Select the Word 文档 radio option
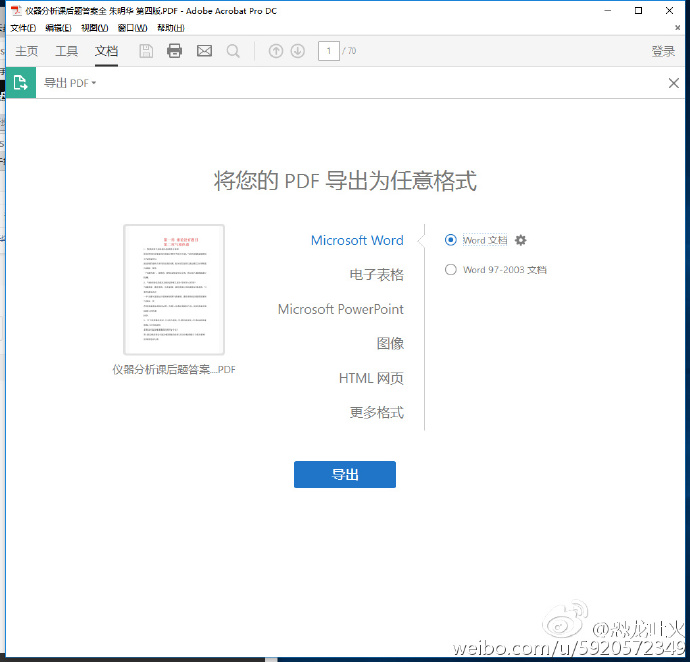Screen dimensions: 690x662 [x=451, y=240]
